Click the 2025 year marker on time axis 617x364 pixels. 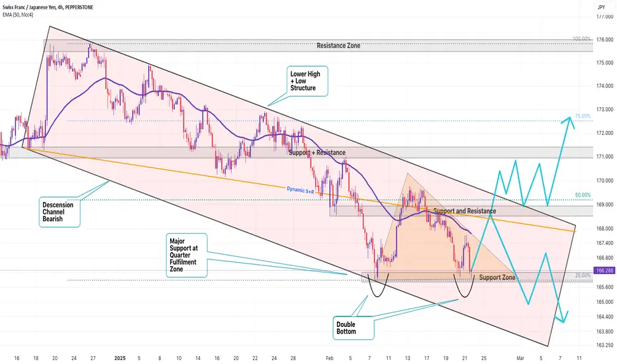pyautogui.click(x=120, y=358)
